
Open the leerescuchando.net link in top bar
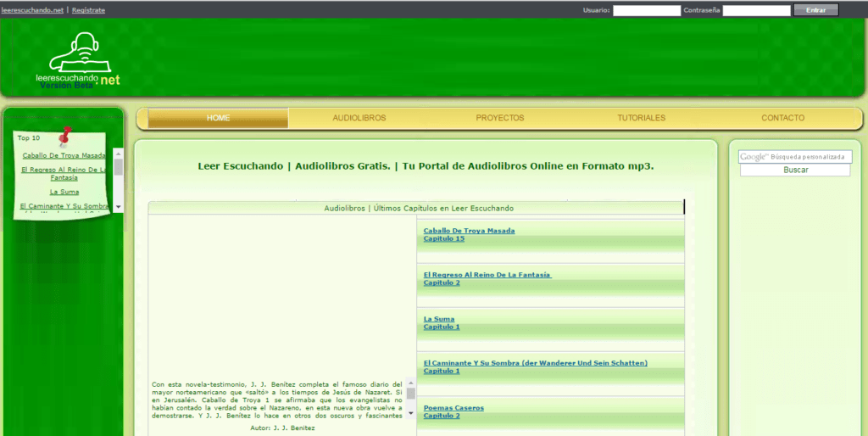32,10
